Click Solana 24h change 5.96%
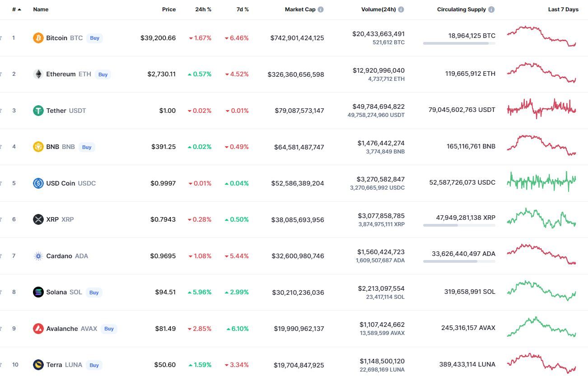 point(200,292)
